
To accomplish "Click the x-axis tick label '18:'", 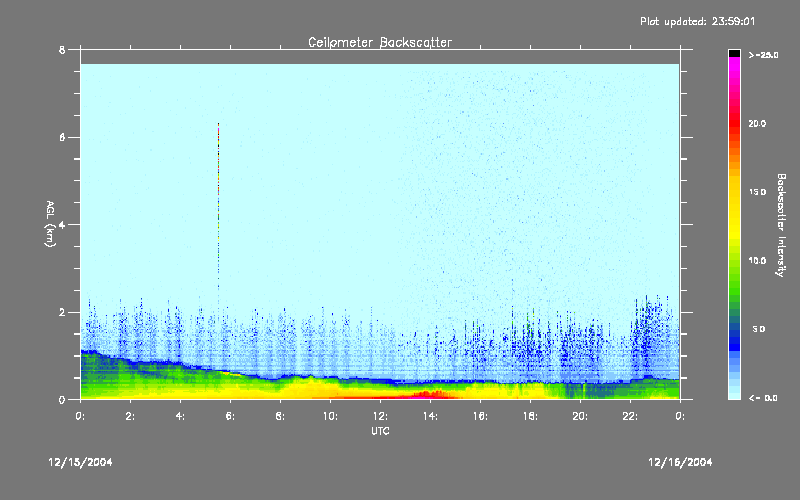I will [530, 416].
